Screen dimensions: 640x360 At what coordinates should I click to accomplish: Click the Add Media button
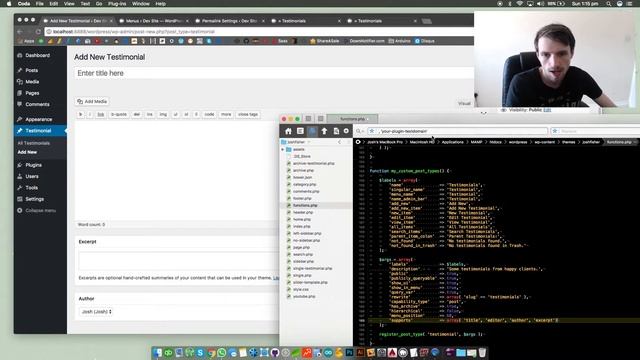click(92, 101)
